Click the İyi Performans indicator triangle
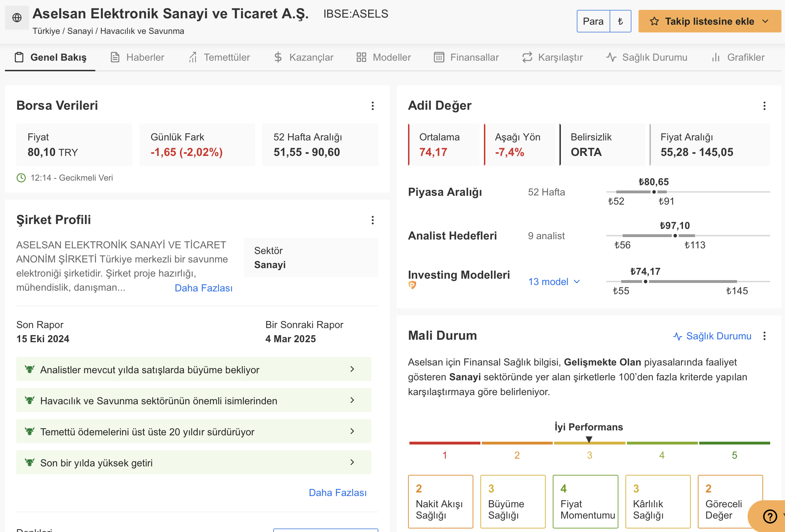The height and width of the screenshot is (532, 785). (589, 439)
